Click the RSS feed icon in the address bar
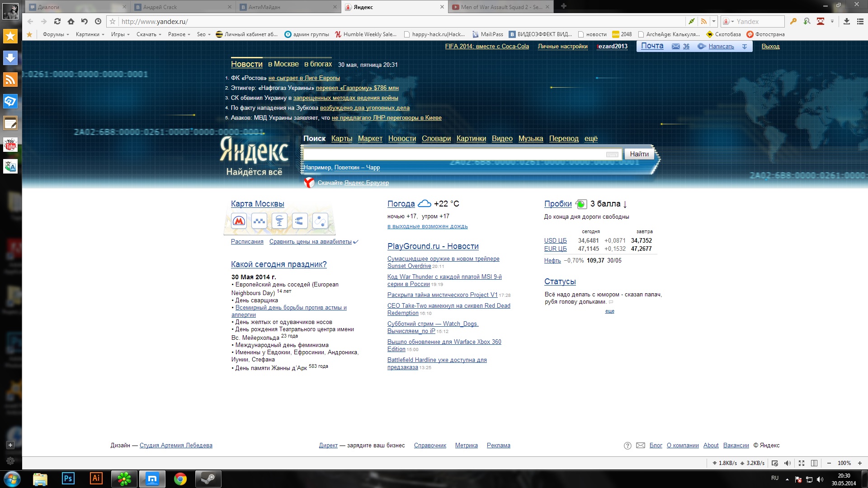This screenshot has height=488, width=868. pos(703,21)
